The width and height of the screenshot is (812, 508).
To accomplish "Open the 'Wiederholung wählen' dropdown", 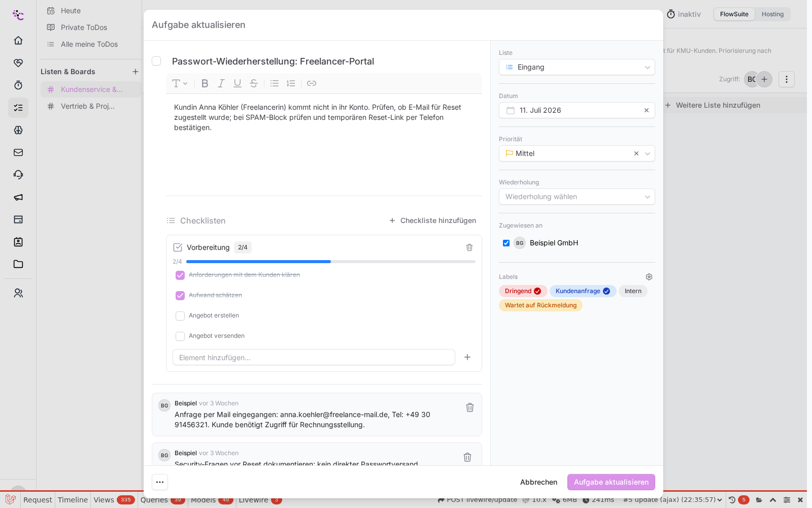I will (577, 197).
